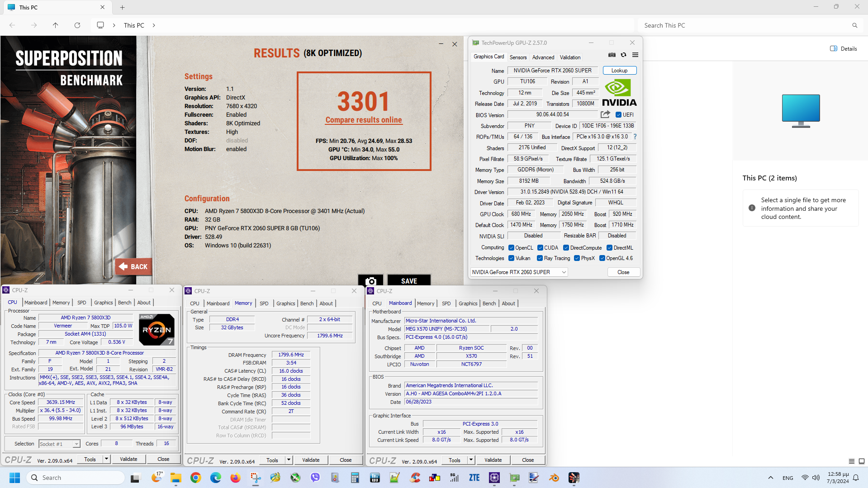Open File Explorer folder icon on taskbar

click(175, 478)
